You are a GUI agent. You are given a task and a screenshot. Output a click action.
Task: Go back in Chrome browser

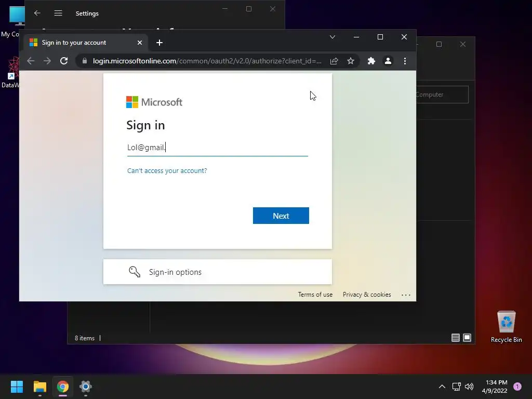31,61
